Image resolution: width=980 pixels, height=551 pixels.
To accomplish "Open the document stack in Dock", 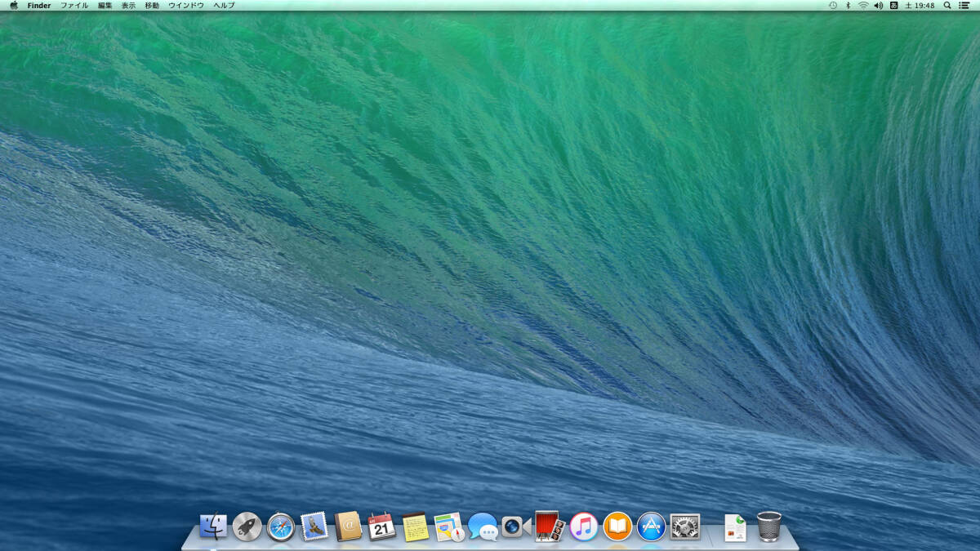I will [735, 527].
